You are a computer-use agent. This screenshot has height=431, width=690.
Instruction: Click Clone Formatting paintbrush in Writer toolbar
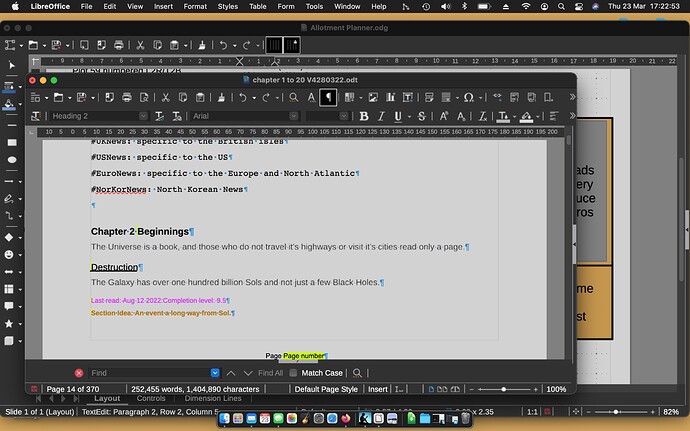pyautogui.click(x=221, y=98)
